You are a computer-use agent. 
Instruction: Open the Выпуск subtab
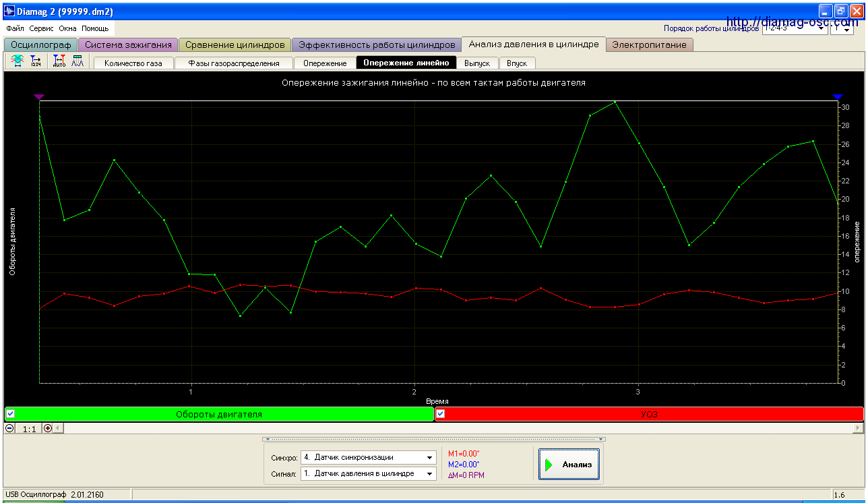(478, 63)
